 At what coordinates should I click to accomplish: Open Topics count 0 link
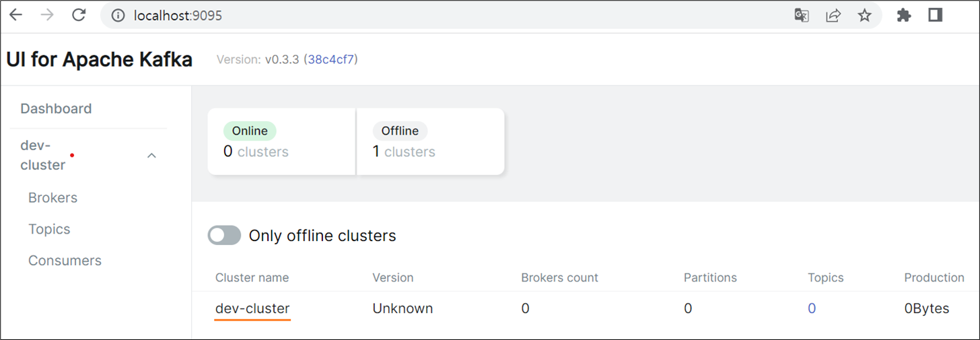(812, 308)
